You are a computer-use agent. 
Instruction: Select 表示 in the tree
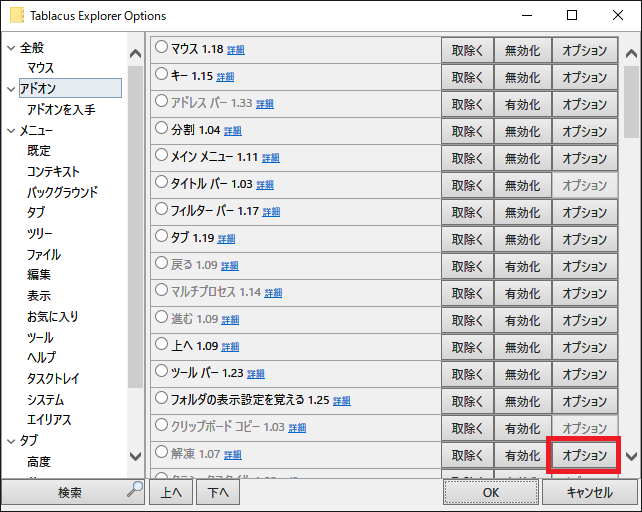point(39,296)
